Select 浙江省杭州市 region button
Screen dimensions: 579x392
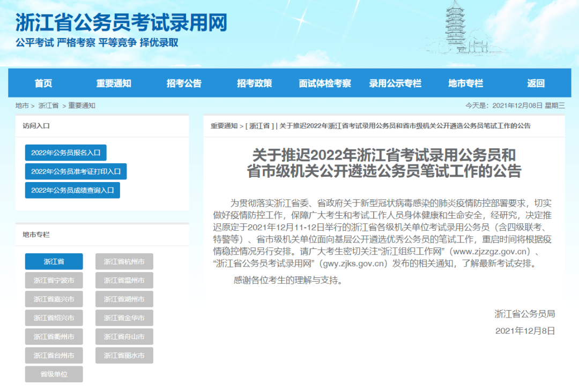pos(124,261)
